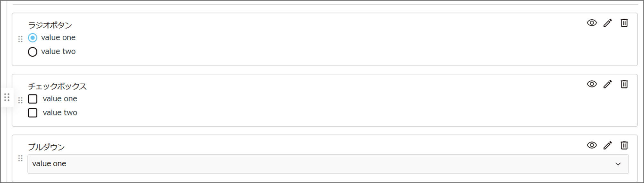This screenshot has height=183, width=644.
Task: Delete the プルダウン field via trash icon
Action: coord(624,145)
